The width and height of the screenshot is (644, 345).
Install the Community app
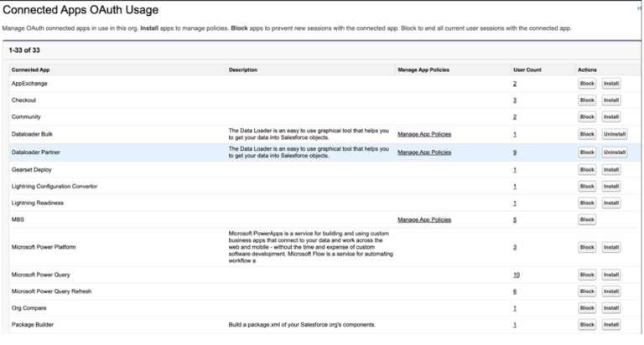click(x=610, y=117)
